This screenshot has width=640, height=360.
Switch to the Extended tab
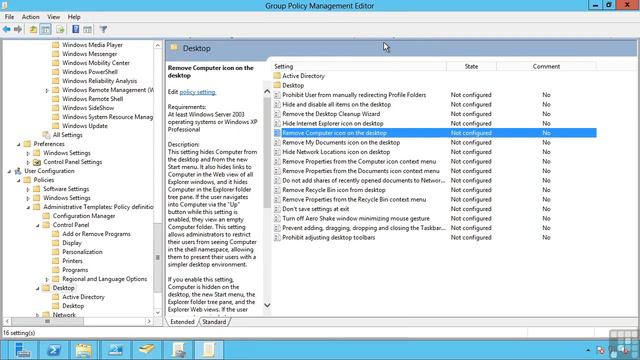[x=182, y=322]
